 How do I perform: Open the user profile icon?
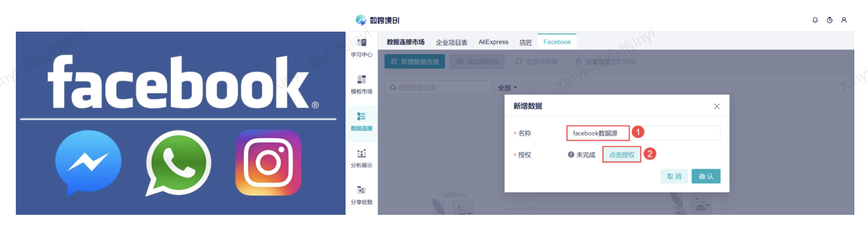844,20
